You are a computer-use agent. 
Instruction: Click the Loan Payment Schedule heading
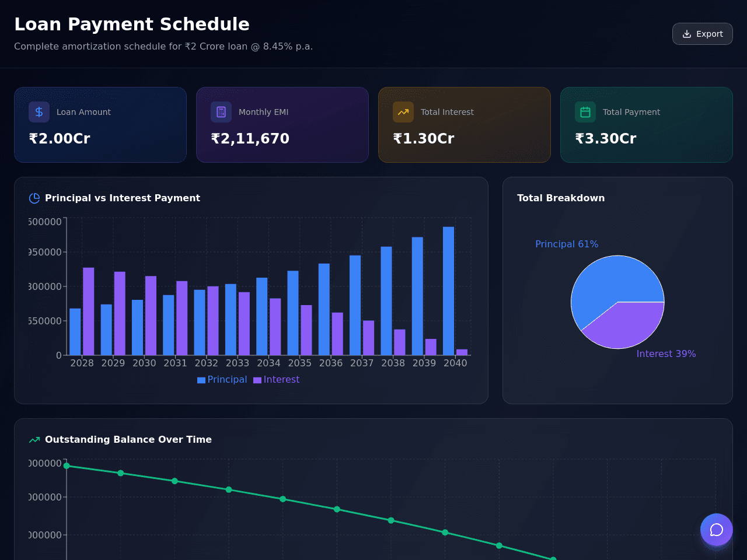pos(132,24)
